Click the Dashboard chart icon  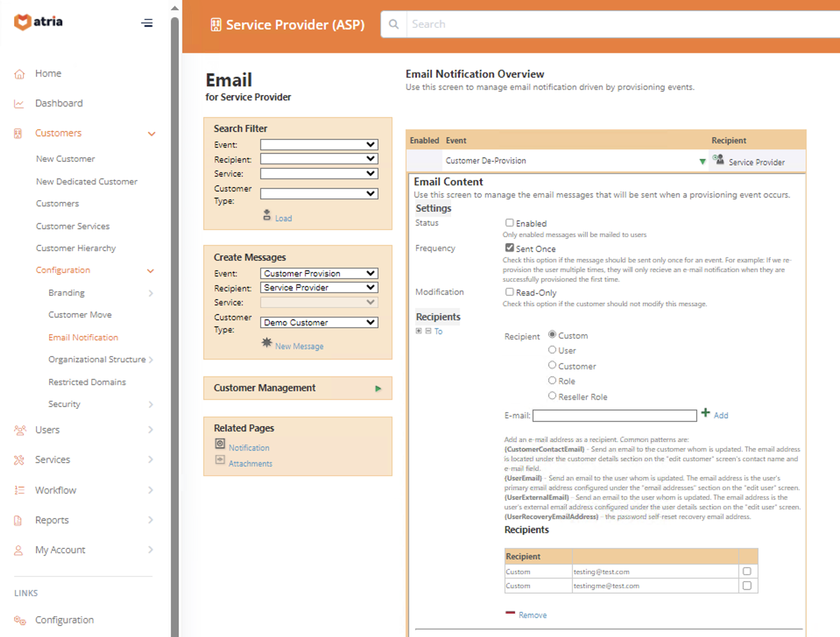click(x=19, y=104)
